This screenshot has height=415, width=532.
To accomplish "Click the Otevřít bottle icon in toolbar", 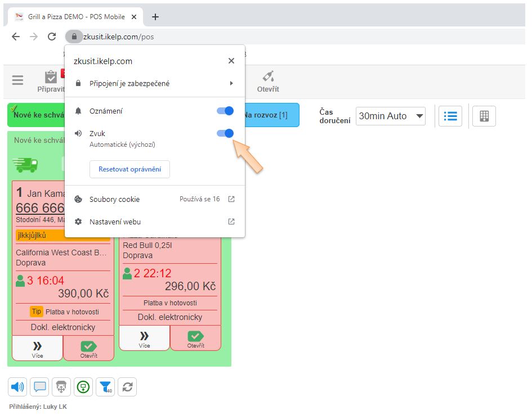I will (268, 82).
